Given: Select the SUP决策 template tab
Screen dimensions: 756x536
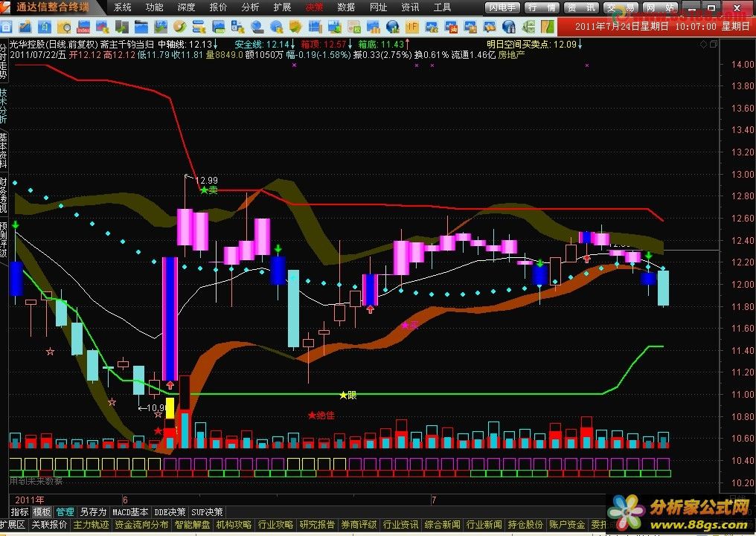Looking at the screenshot, I should tap(208, 512).
